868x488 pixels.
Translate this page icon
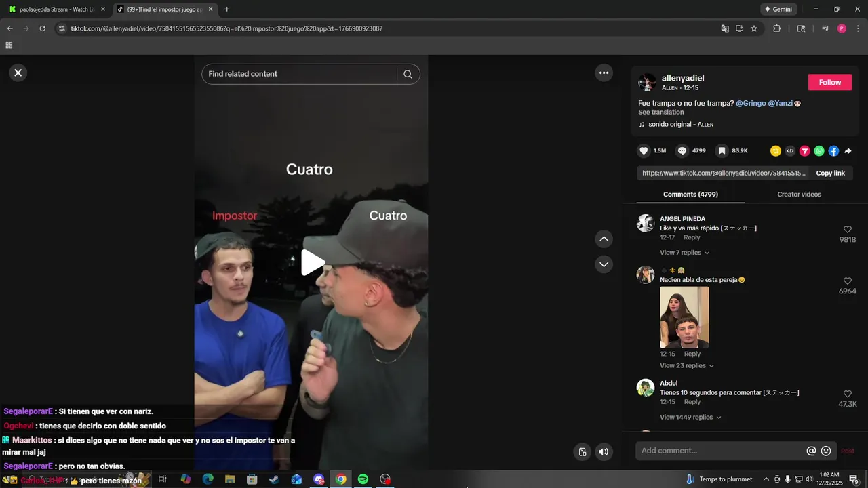click(x=725, y=28)
